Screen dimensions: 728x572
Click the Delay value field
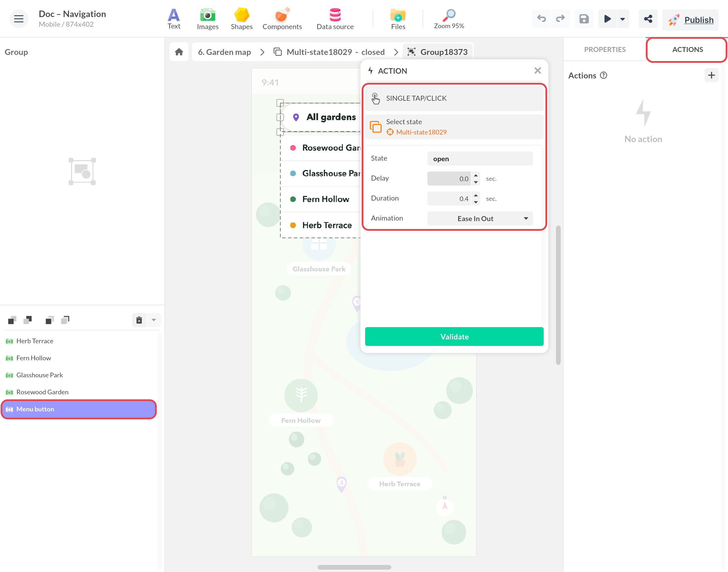(449, 179)
